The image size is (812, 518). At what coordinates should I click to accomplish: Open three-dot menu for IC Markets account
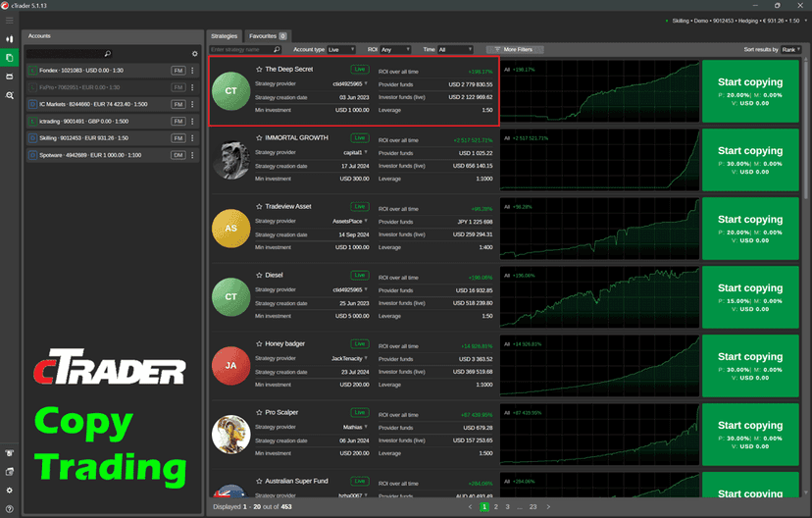click(x=192, y=104)
